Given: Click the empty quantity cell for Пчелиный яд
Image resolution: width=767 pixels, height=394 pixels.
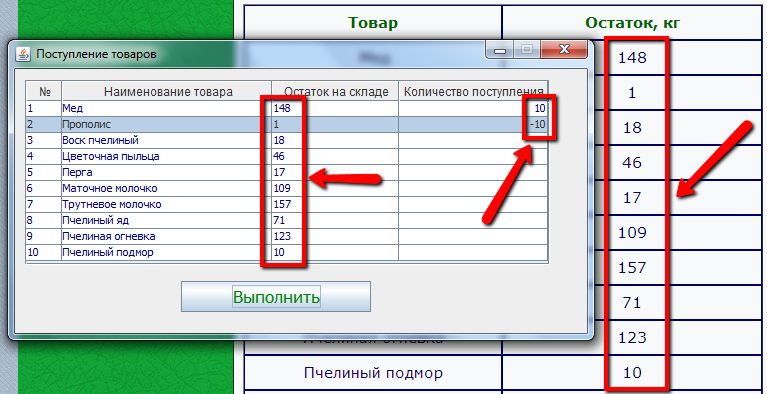Looking at the screenshot, I should pos(474,220).
